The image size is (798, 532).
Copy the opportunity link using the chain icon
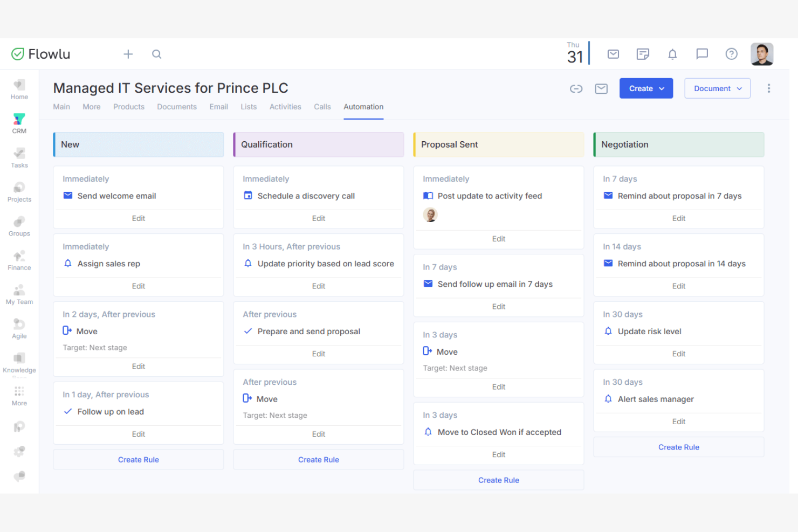pyautogui.click(x=576, y=88)
